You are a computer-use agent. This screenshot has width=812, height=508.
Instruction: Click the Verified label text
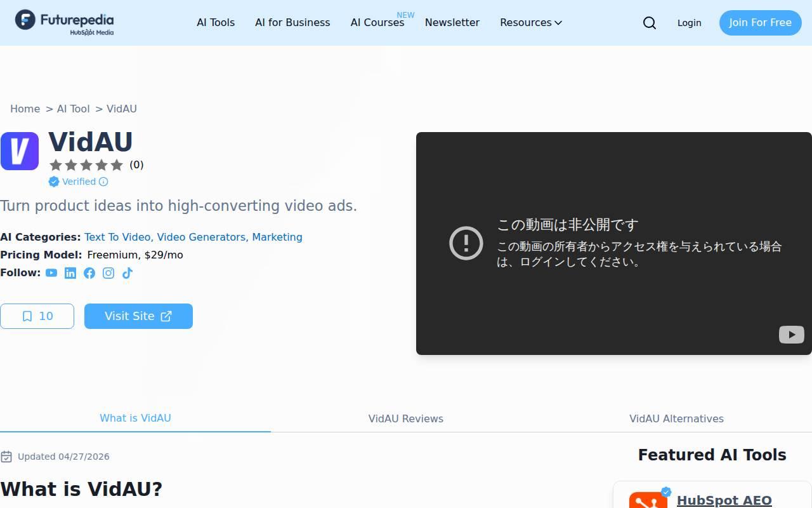tap(79, 182)
